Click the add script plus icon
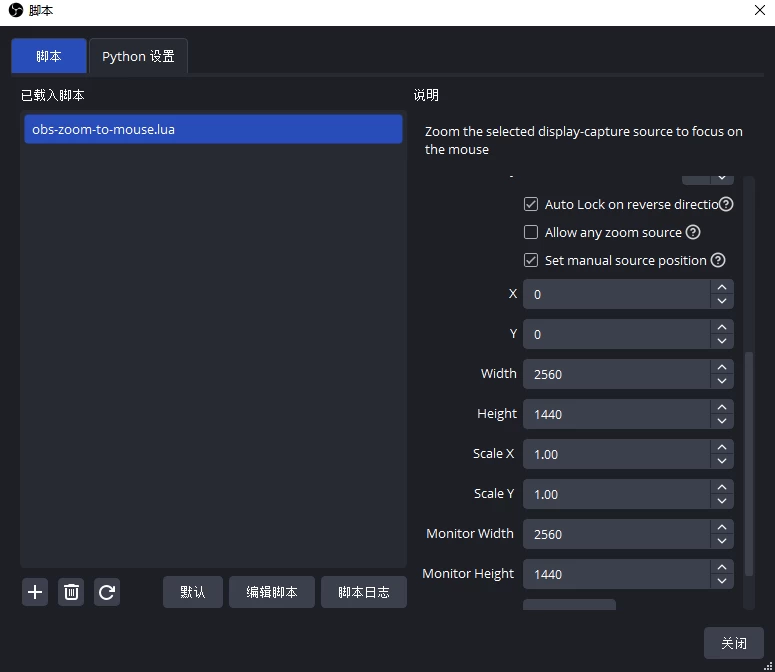Viewport: 775px width, 672px height. [x=35, y=592]
